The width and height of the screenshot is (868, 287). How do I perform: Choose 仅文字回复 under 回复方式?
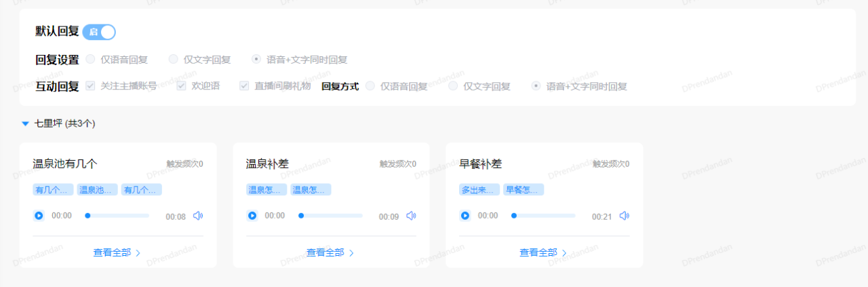(x=453, y=86)
